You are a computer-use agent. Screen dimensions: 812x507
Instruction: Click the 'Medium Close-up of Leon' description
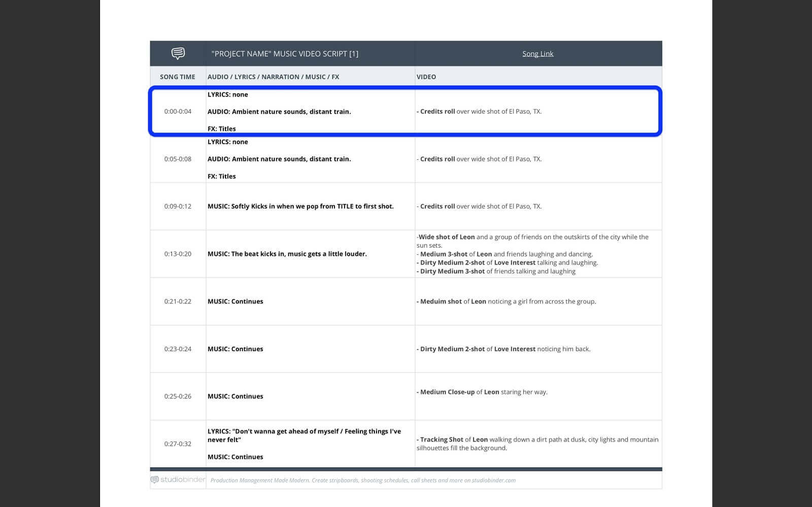[x=483, y=392]
